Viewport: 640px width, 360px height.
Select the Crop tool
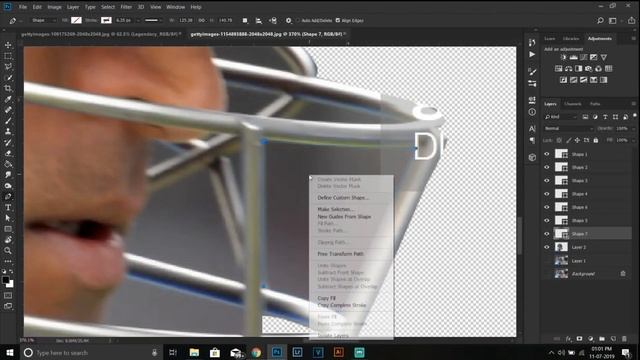[8, 88]
